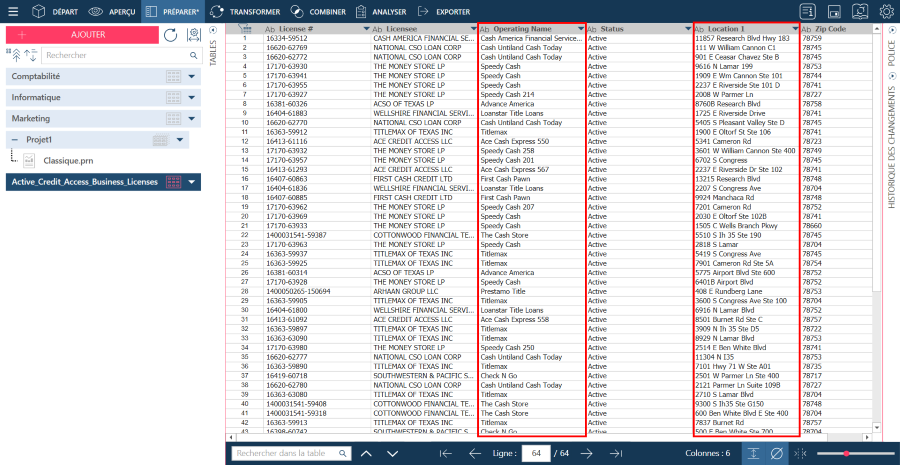Click the sort tables icon
The width and height of the screenshot is (900, 465).
pos(30,56)
